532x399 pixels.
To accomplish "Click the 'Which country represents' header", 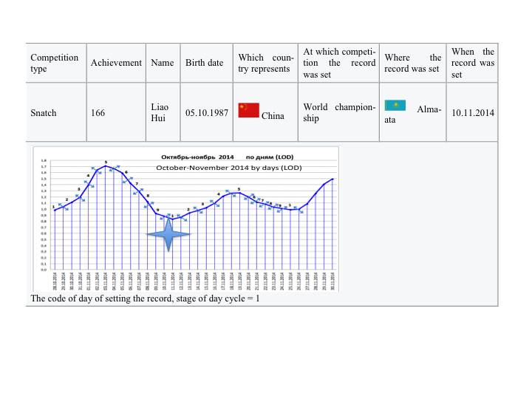I will pos(266,63).
